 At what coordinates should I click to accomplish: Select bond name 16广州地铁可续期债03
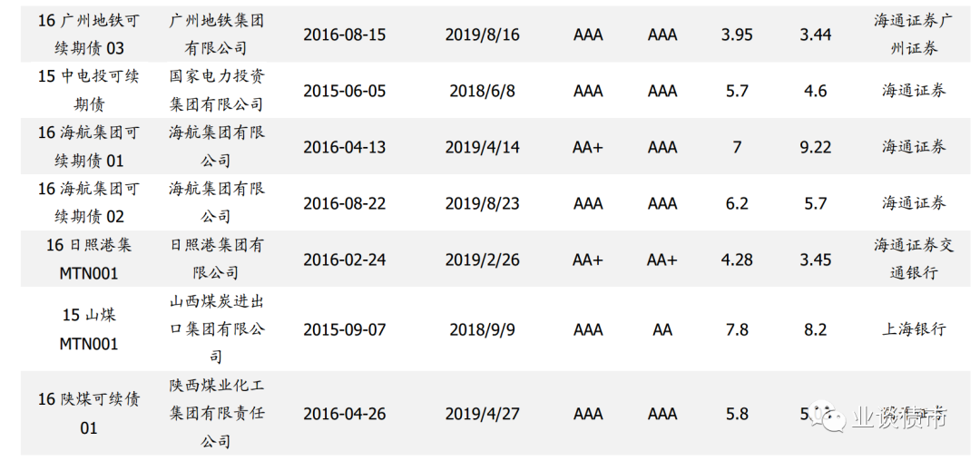click(x=89, y=34)
